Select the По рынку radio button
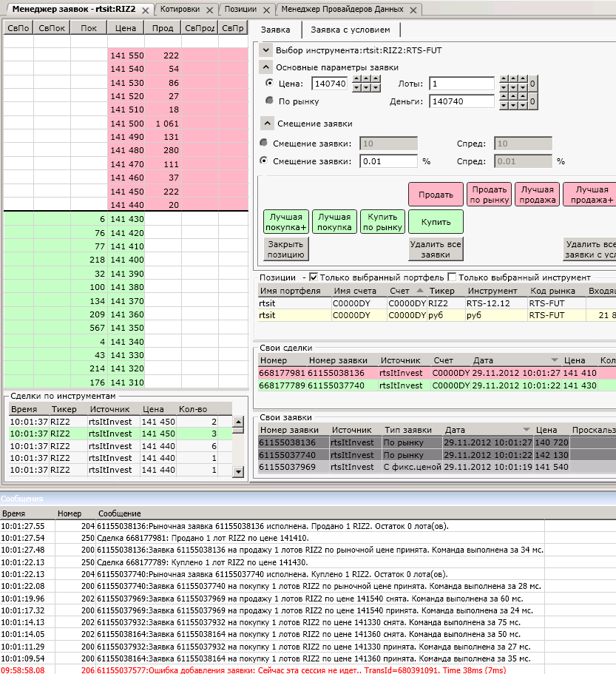The height and width of the screenshot is (674, 616). coord(269,101)
